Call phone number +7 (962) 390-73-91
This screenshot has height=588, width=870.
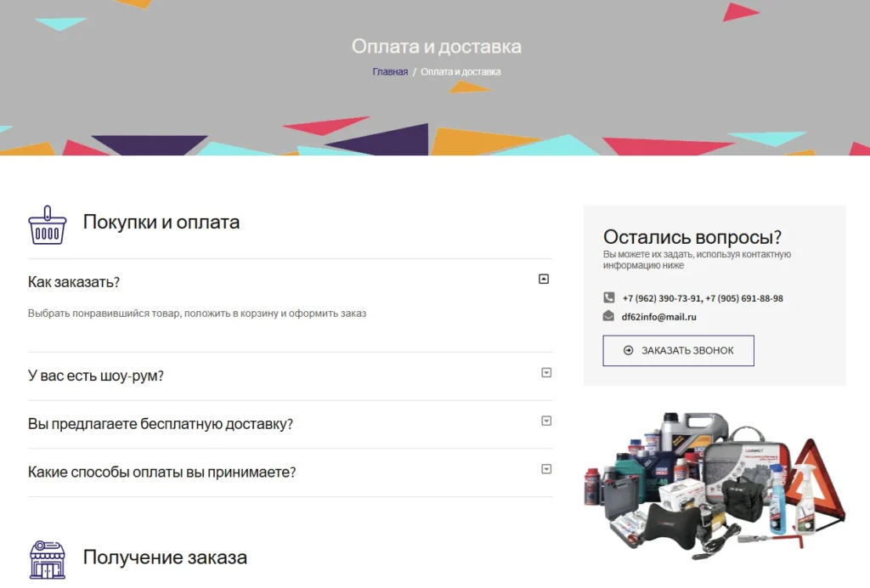662,298
